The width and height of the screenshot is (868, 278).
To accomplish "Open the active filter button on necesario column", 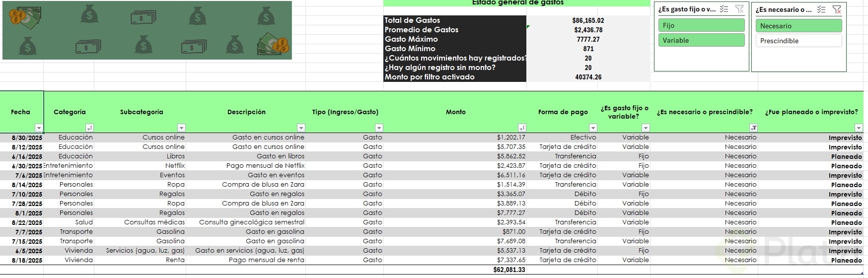I will tap(753, 128).
